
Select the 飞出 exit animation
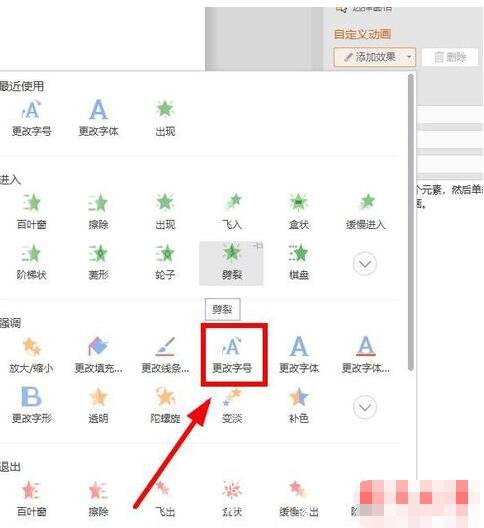pos(165,499)
